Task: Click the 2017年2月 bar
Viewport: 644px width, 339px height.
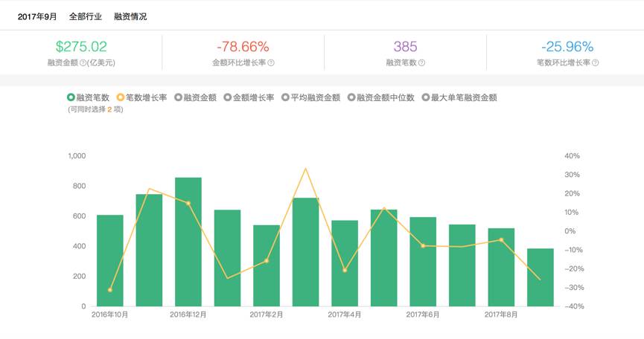Action: pos(267,265)
